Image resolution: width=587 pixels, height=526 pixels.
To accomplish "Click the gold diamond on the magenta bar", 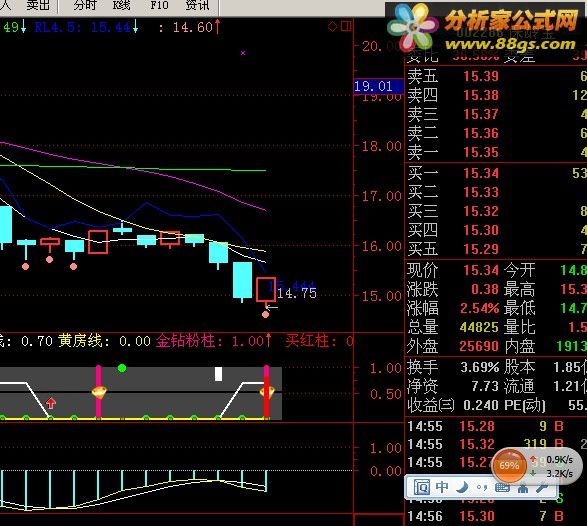I will coord(99,392).
